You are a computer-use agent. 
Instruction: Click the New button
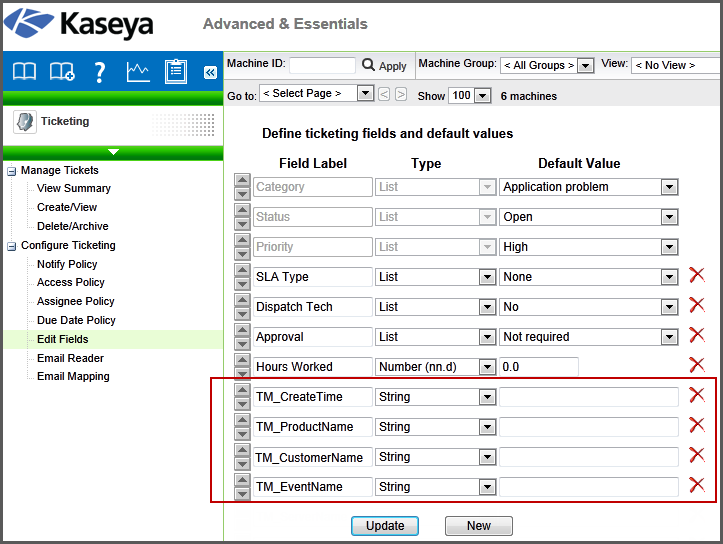(x=478, y=526)
